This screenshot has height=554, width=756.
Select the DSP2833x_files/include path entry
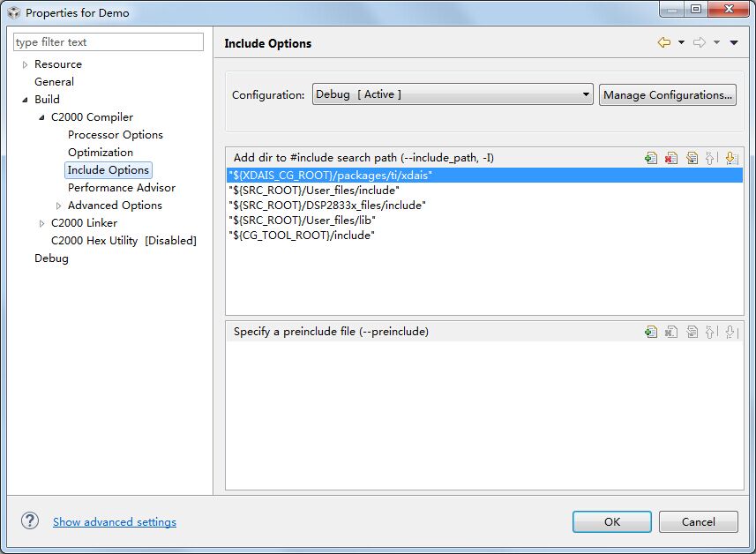pos(326,206)
